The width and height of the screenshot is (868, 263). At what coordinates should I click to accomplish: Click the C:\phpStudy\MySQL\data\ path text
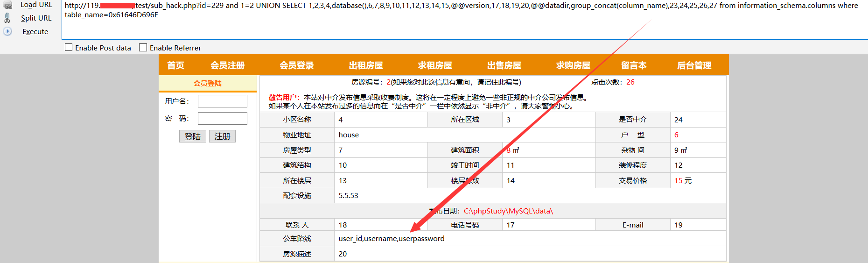point(508,211)
